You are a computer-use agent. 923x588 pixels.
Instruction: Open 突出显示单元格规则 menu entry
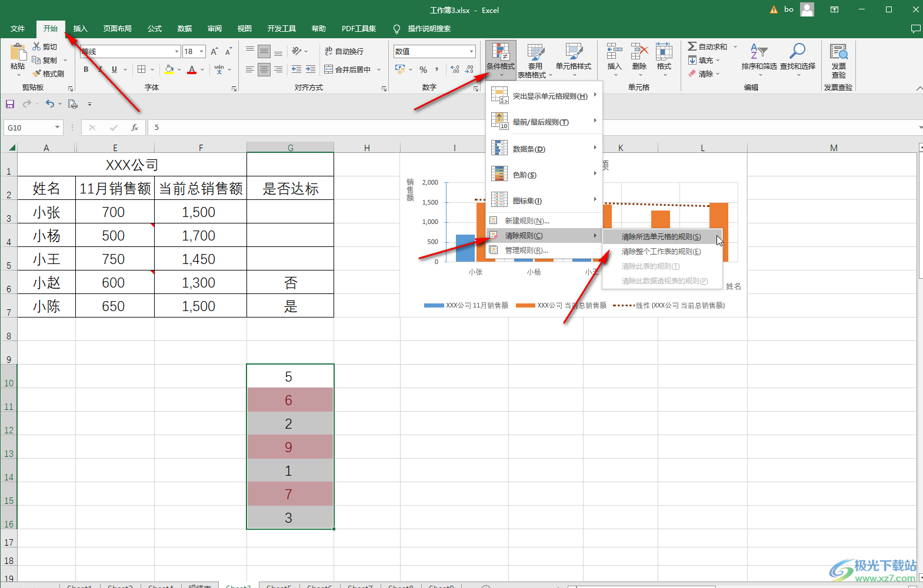click(544, 96)
